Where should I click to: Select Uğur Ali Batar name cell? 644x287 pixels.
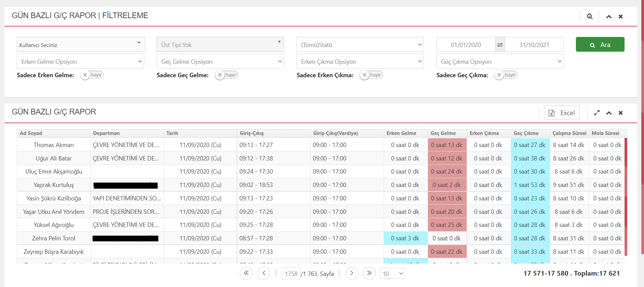coord(54,158)
